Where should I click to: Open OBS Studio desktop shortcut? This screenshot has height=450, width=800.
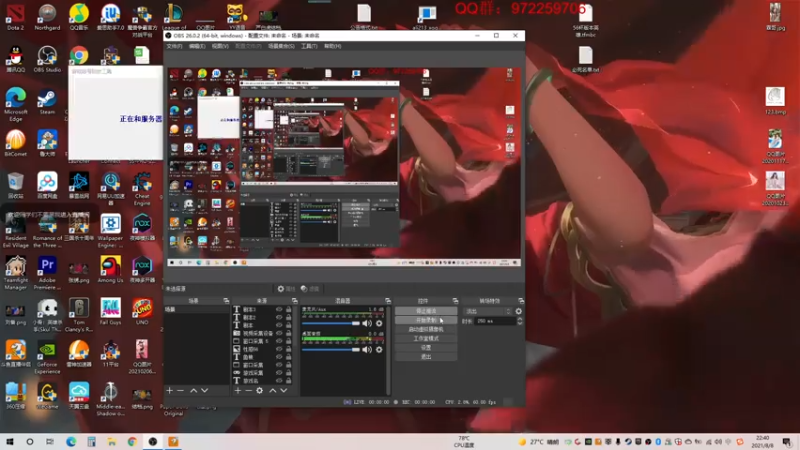click(47, 59)
